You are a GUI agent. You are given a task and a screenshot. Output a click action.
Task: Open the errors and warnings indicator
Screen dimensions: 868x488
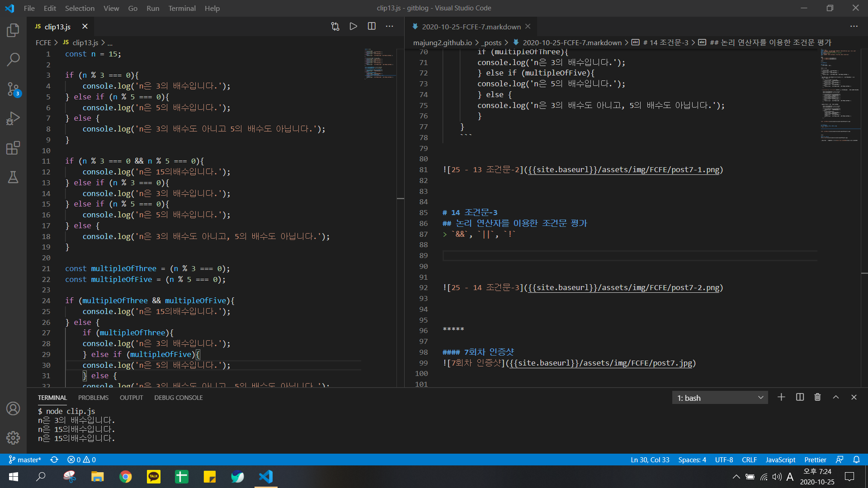81,460
